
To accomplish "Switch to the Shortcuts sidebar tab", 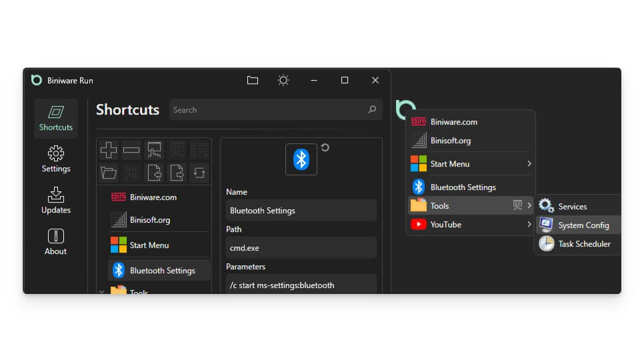I will point(56,119).
